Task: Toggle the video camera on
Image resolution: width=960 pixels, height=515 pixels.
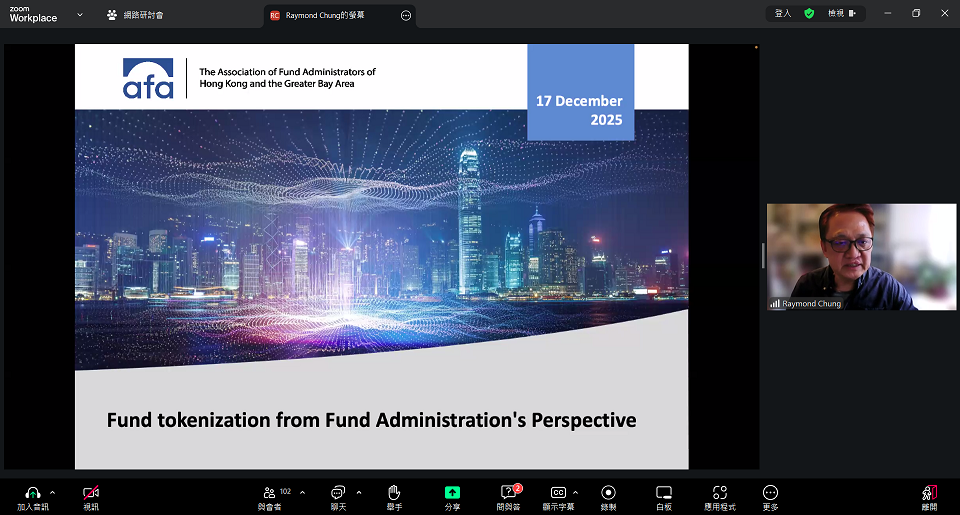Action: (91, 493)
